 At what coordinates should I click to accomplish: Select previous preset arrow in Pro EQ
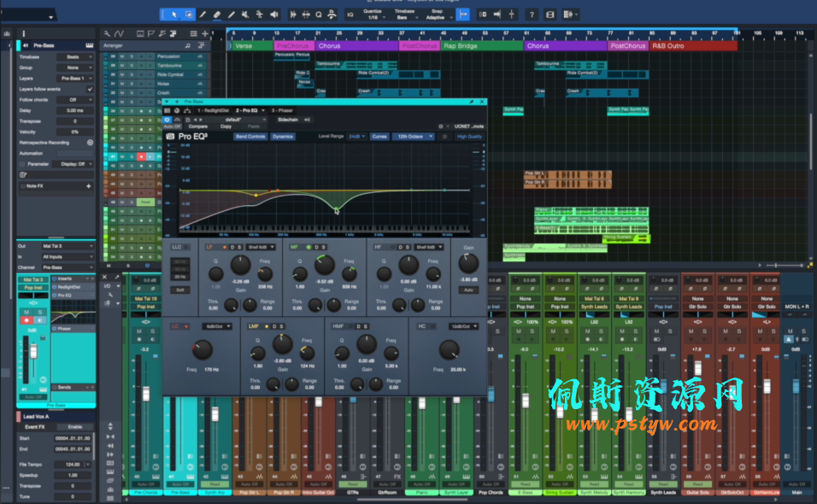click(x=196, y=120)
